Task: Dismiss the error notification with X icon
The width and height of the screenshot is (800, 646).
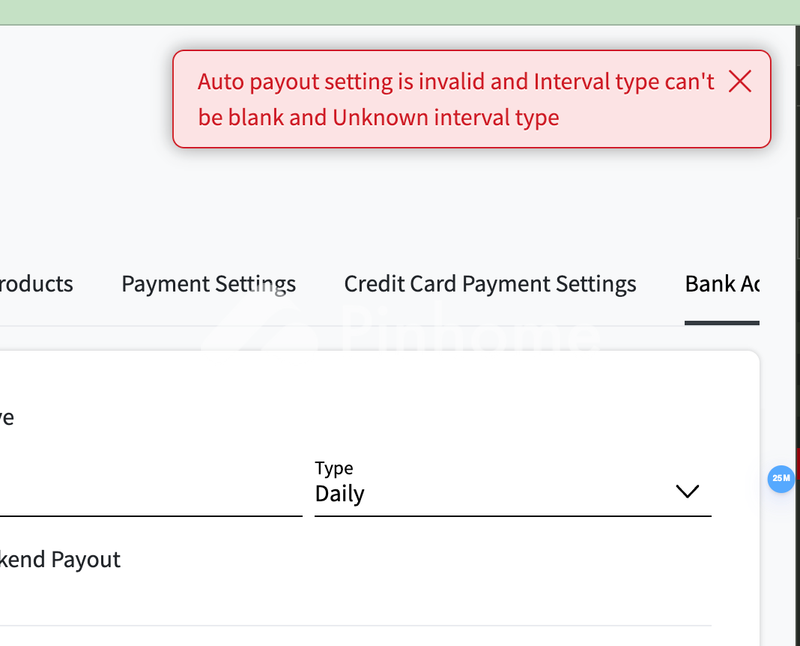Action: pyautogui.click(x=740, y=82)
